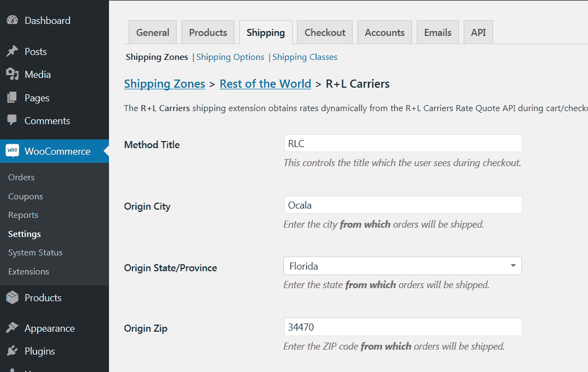
Task: Switch to the Checkout settings tab
Action: (325, 32)
